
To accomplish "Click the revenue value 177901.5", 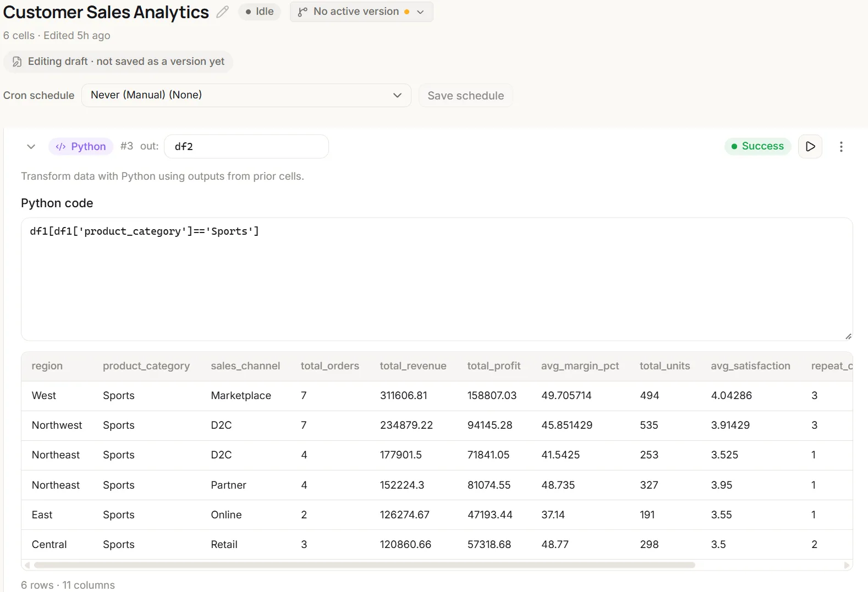I will pyautogui.click(x=401, y=455).
